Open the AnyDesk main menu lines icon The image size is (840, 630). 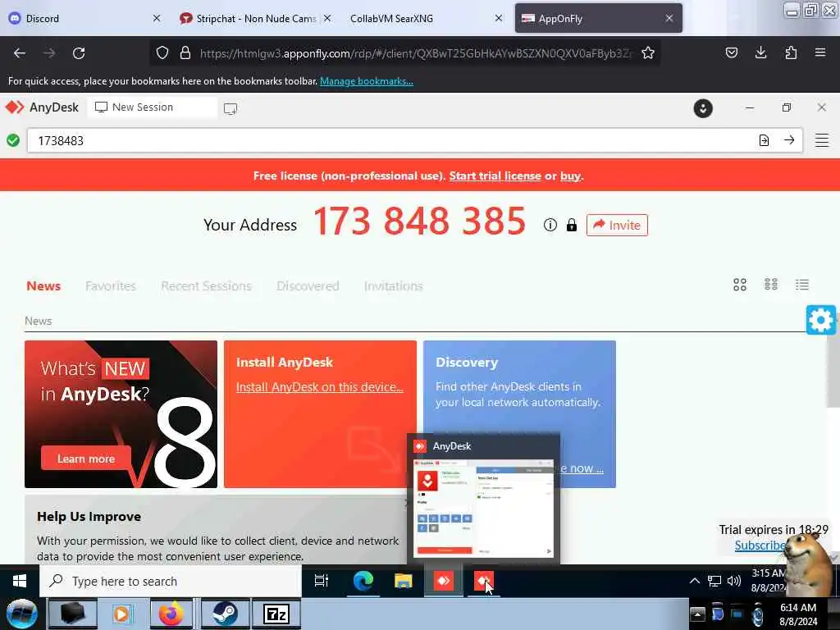click(822, 140)
